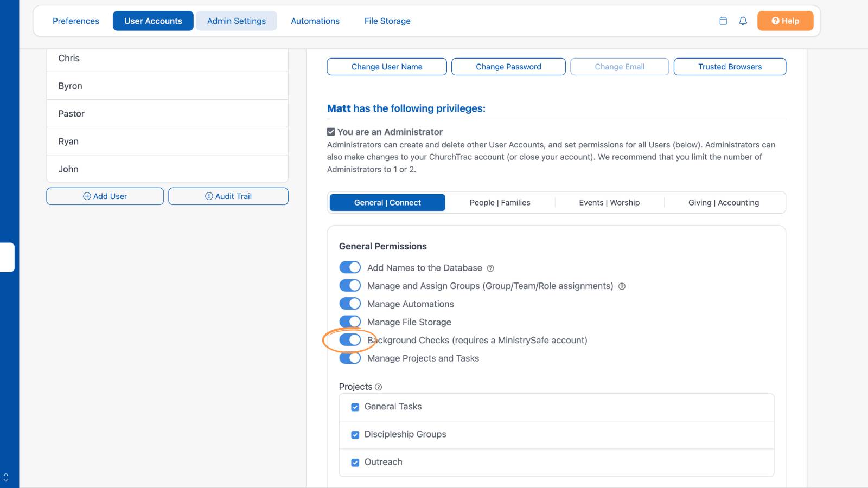Image resolution: width=868 pixels, height=488 pixels.
Task: Turn off the Manage File Storage switch
Action: [x=350, y=322]
